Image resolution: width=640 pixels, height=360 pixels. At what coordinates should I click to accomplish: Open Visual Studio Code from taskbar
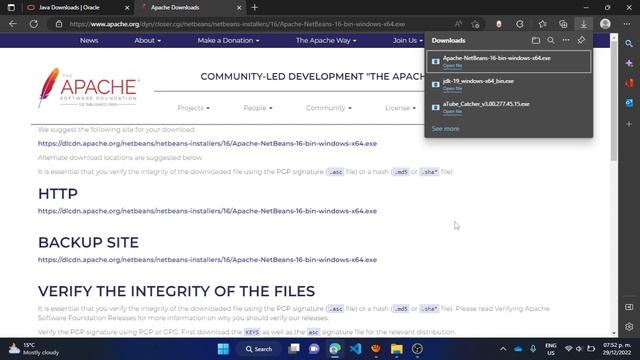click(356, 349)
